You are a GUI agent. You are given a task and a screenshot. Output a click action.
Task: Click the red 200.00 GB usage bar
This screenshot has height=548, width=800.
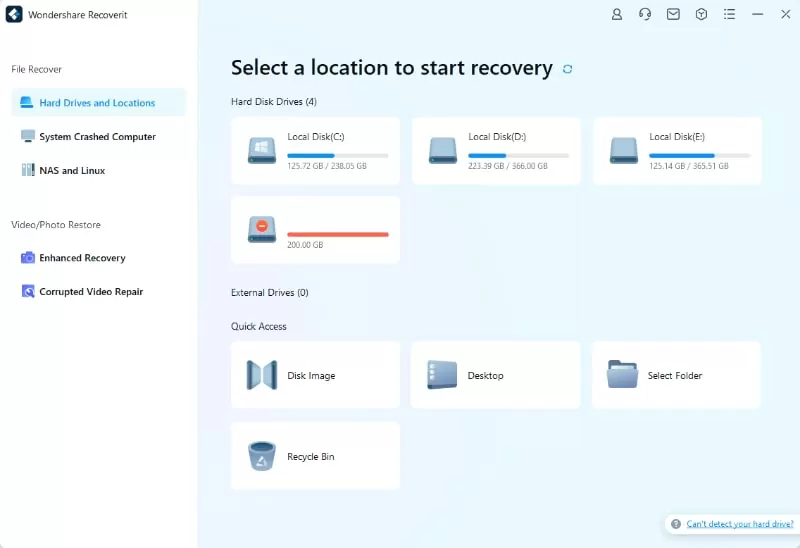tap(338, 235)
